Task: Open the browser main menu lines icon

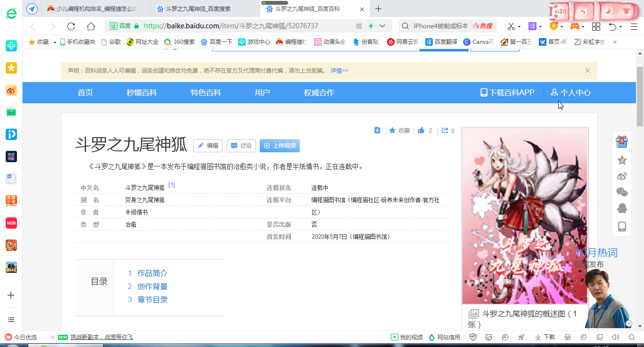Action: [x=633, y=26]
